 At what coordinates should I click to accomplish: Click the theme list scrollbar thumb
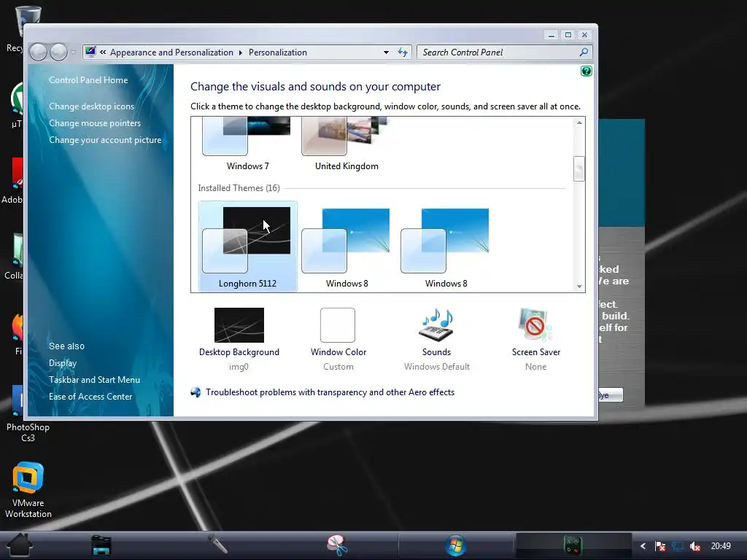tap(579, 168)
